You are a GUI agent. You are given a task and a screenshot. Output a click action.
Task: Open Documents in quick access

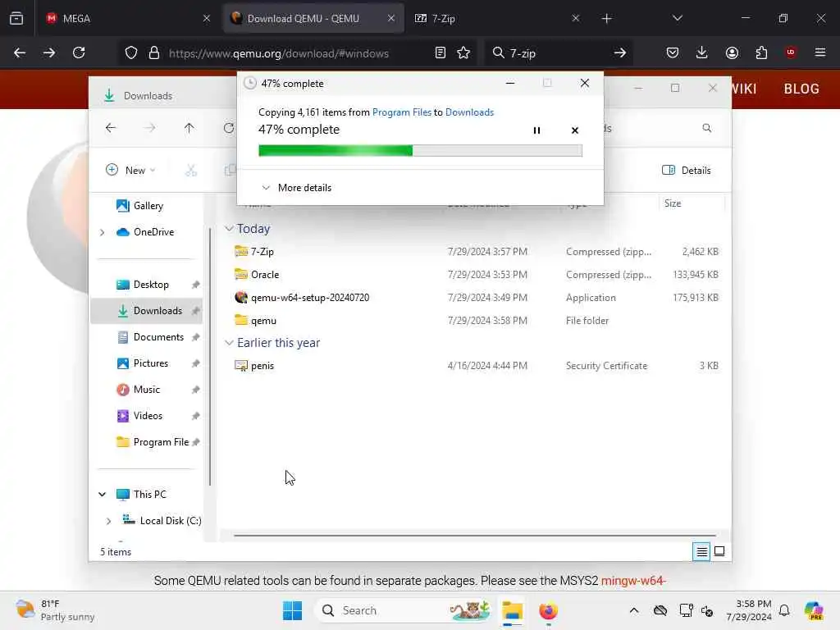tap(158, 337)
